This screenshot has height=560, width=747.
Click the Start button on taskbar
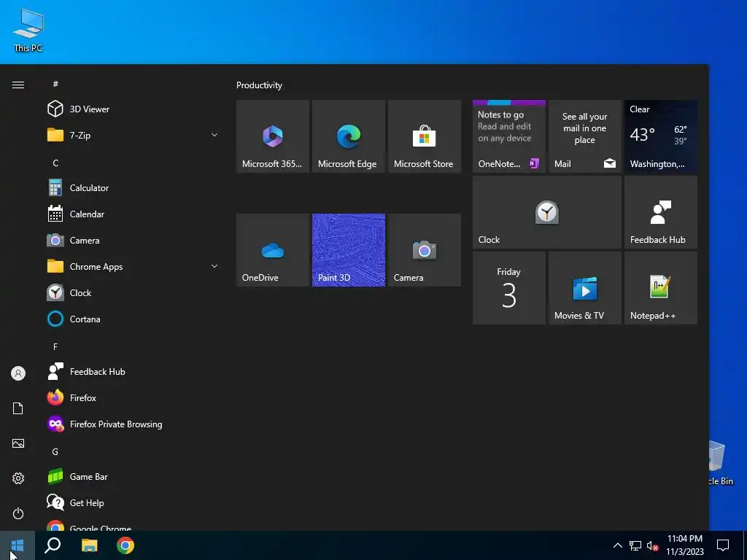tap(18, 545)
